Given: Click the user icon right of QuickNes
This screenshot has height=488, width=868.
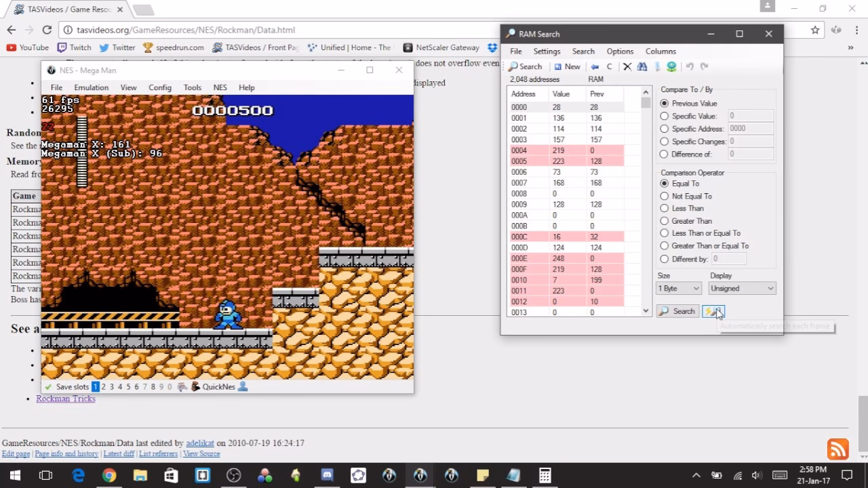Looking at the screenshot, I should (x=243, y=387).
